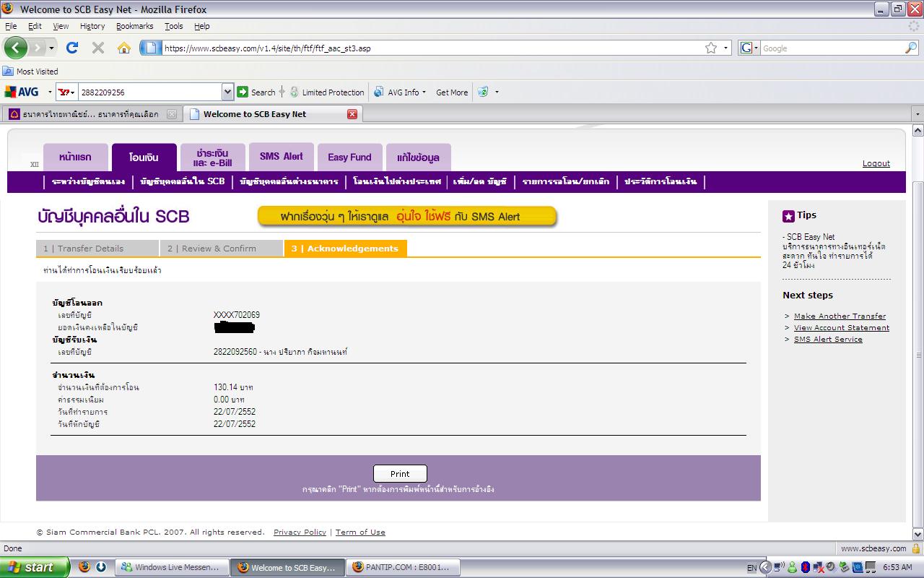Open the View Account Statement link

842,327
